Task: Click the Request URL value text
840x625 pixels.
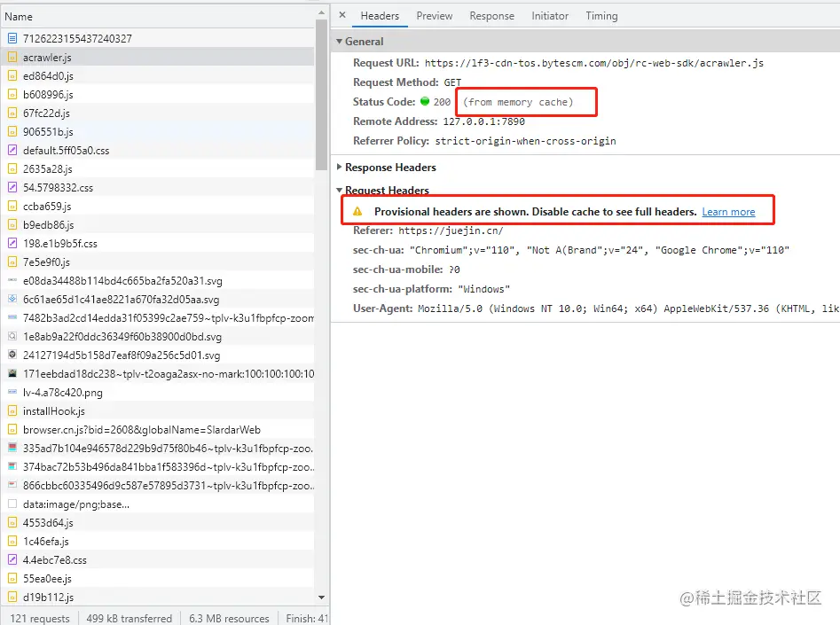Action: (594, 63)
